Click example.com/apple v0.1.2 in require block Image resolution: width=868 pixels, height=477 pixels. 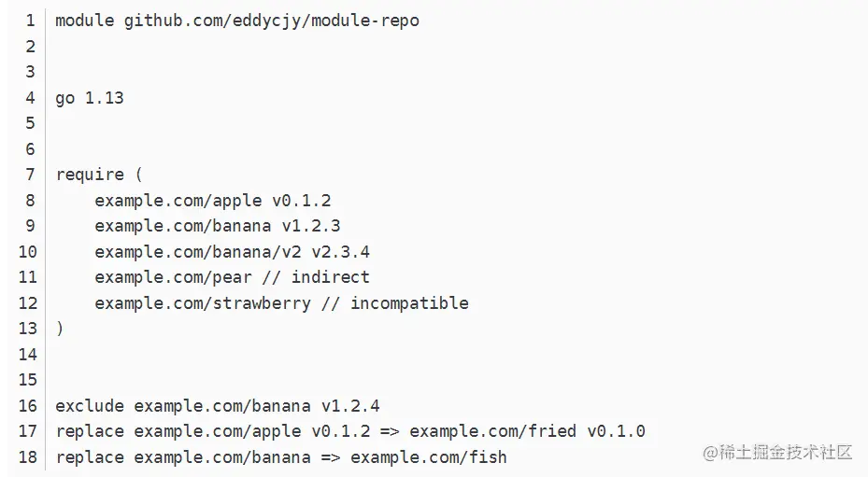[212, 200]
